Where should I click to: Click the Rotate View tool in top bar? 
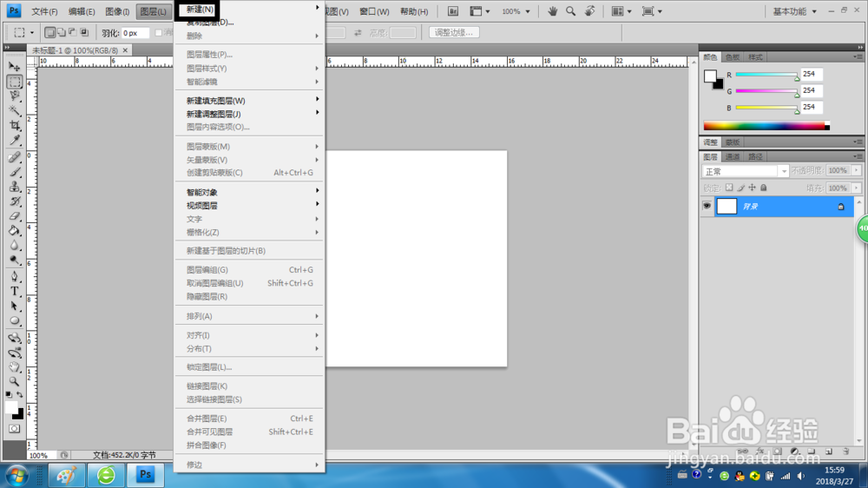[590, 11]
